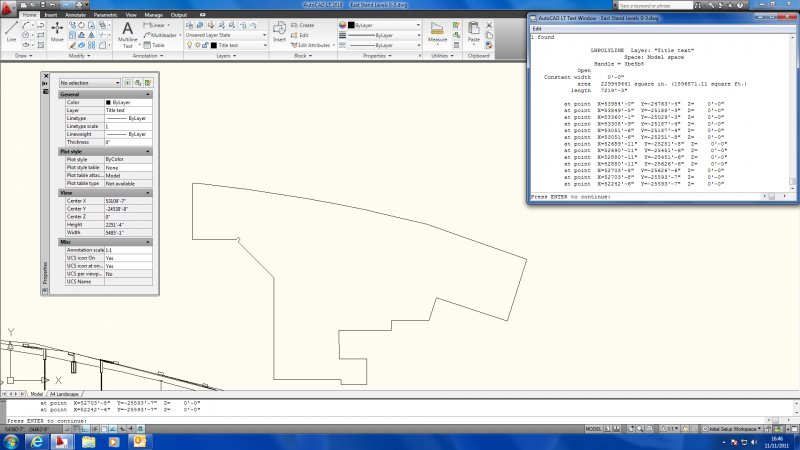Expand the Annotation panel flyout
The width and height of the screenshot is (800, 450).
tap(147, 56)
